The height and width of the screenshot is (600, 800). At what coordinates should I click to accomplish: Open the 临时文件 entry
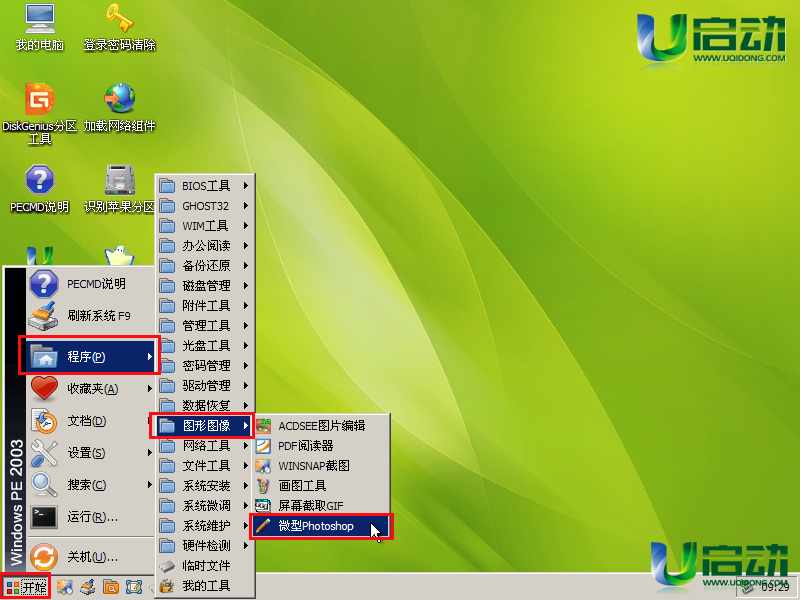[205, 565]
